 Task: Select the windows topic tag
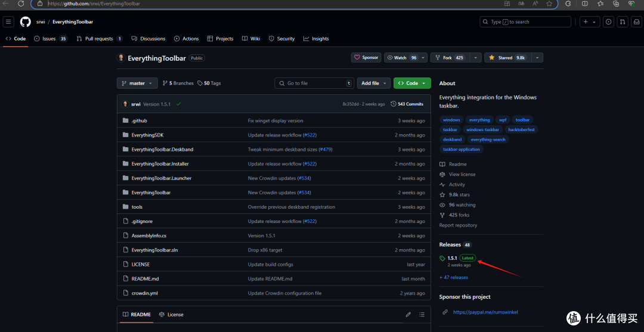click(x=451, y=120)
